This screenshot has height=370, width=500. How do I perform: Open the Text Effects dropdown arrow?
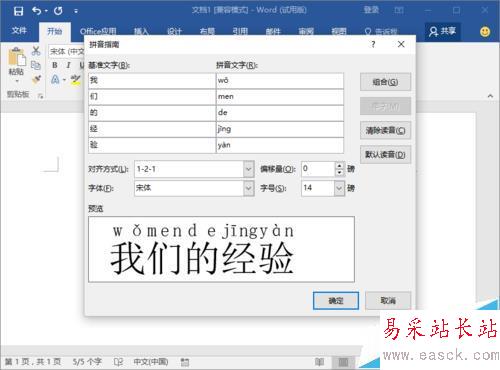(x=64, y=80)
